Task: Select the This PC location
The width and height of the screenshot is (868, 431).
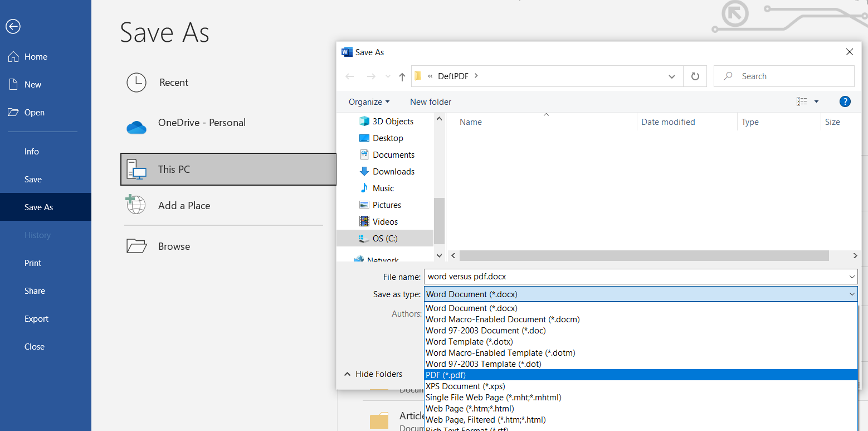Action: click(x=228, y=169)
